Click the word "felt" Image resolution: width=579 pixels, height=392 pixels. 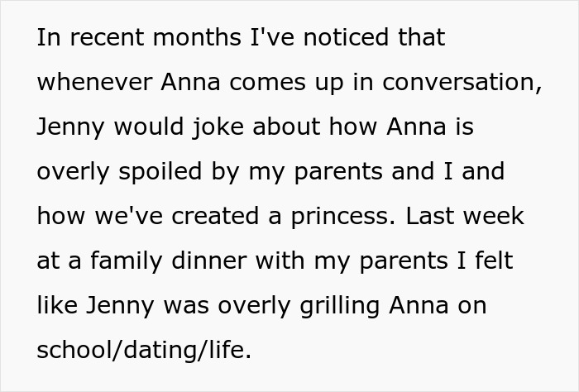492,261
